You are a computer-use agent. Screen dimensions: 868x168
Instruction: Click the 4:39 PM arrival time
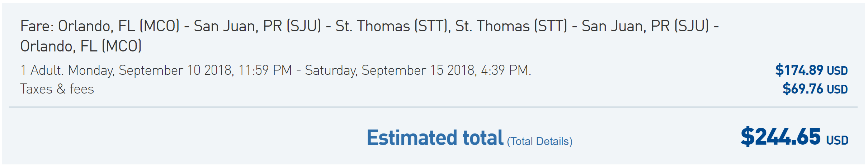[505, 70]
